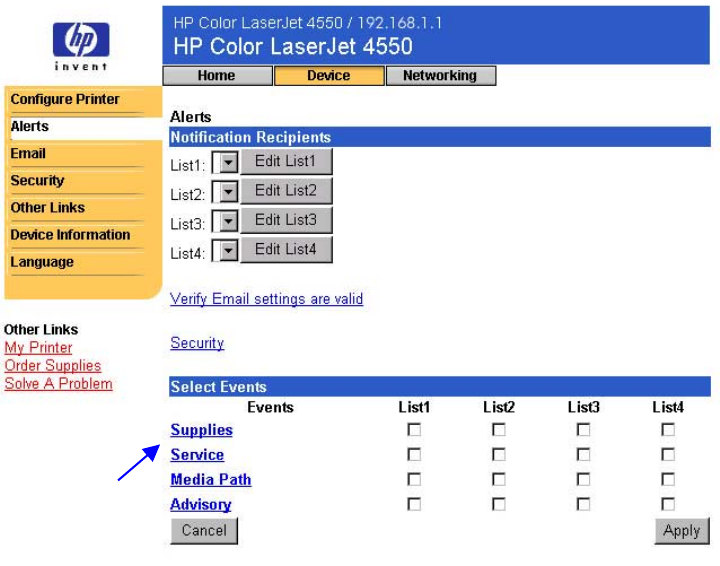Viewport: 720px width, 566px height.
Task: Open the Email sidebar item
Action: tap(28, 153)
